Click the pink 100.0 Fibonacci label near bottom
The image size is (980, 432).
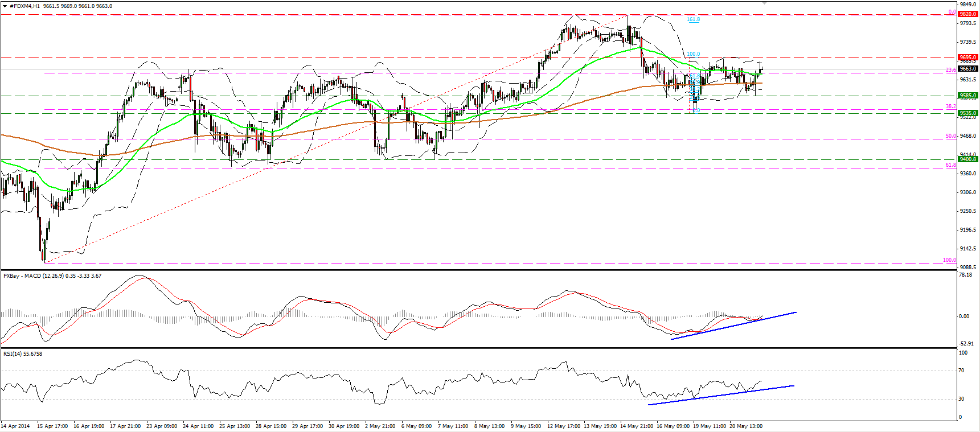click(949, 260)
